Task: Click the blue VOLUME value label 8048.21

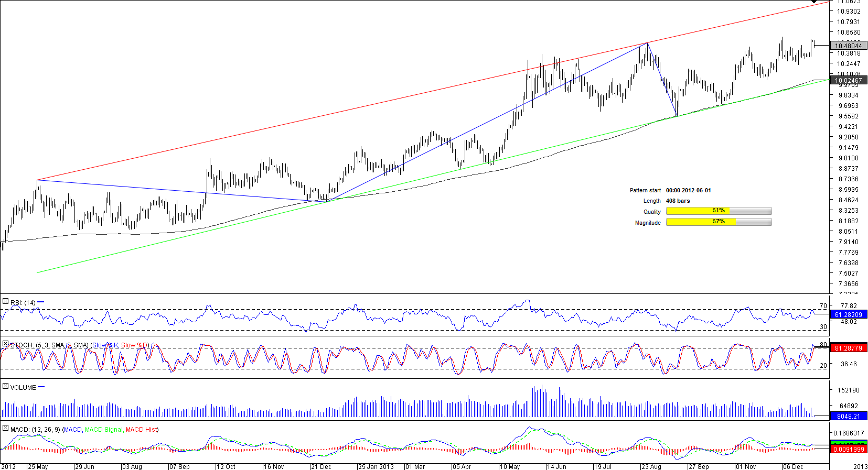Action: point(848,417)
